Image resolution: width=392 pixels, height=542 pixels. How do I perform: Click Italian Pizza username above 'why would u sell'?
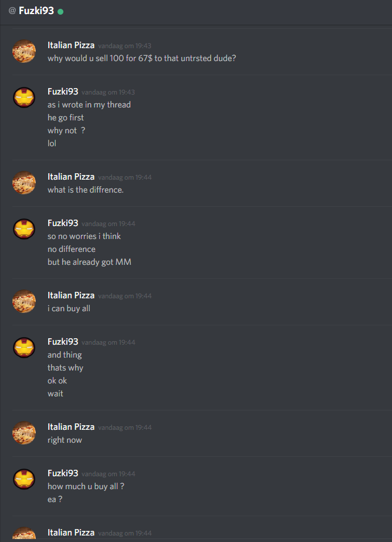(x=71, y=45)
